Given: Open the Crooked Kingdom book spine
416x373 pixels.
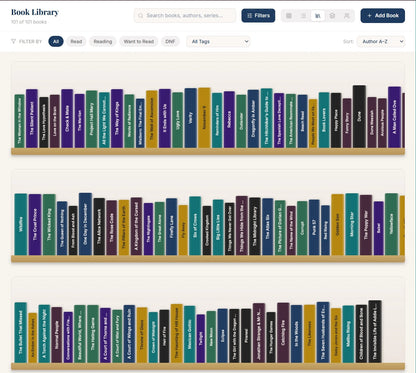Looking at the screenshot, I should click(207, 231).
